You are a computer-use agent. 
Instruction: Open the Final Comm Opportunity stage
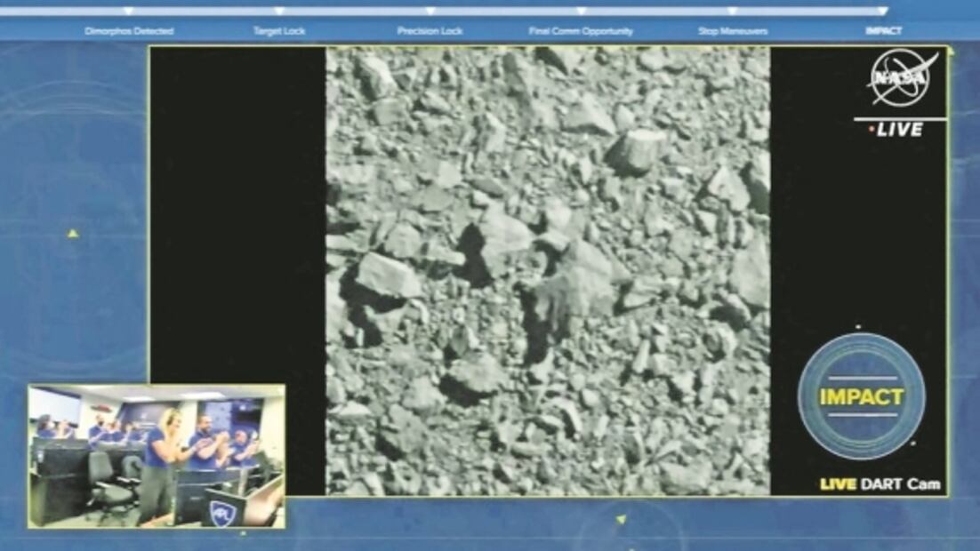tap(581, 31)
